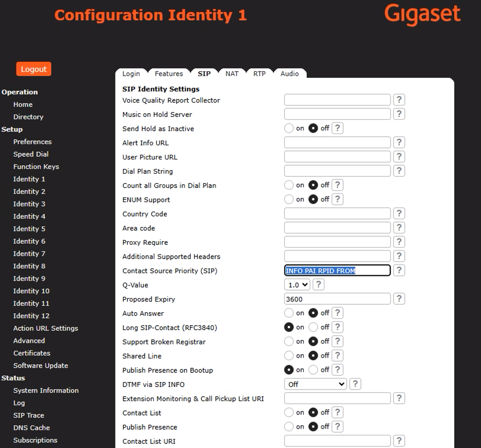Open Function Keys in the sidebar
481x448 pixels.
36,167
